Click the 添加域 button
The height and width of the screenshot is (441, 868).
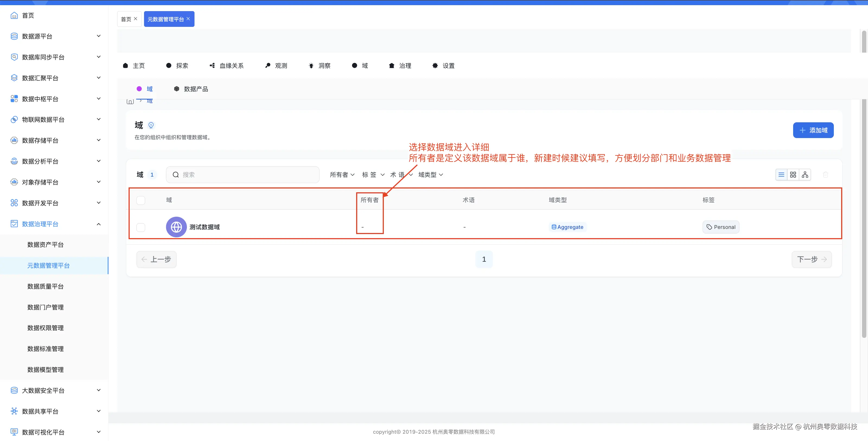click(x=813, y=130)
